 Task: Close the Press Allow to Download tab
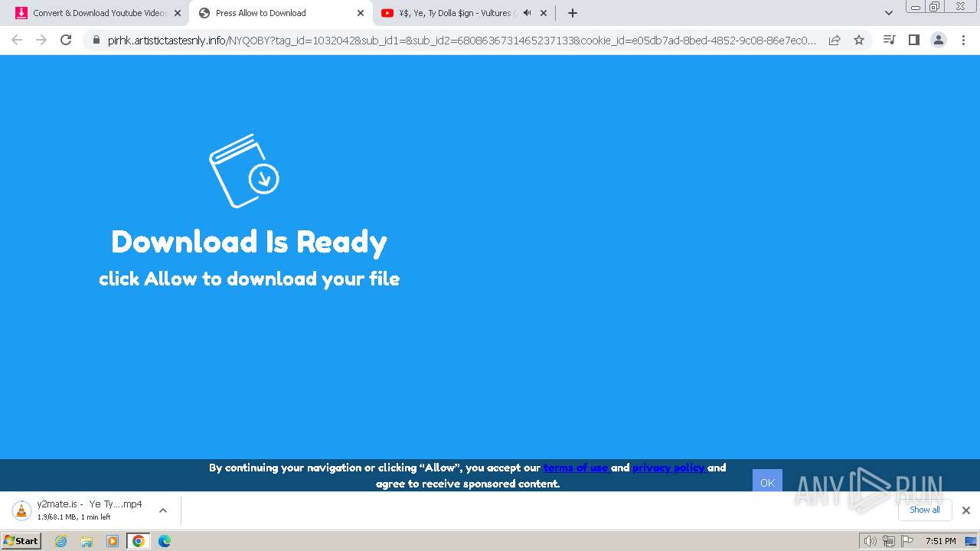point(361,13)
